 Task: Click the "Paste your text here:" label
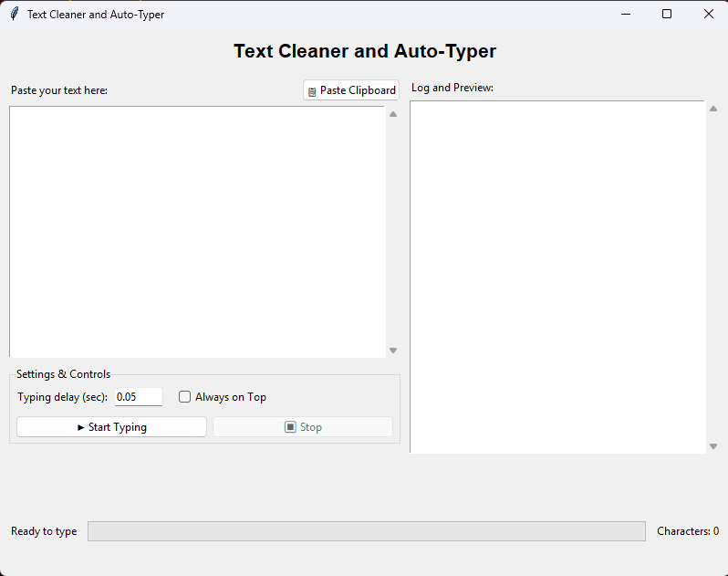point(59,90)
